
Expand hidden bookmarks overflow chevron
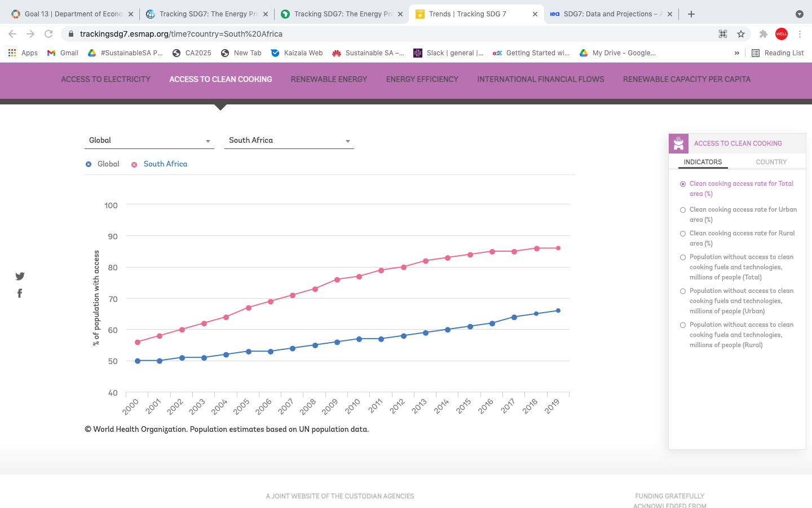pyautogui.click(x=736, y=53)
